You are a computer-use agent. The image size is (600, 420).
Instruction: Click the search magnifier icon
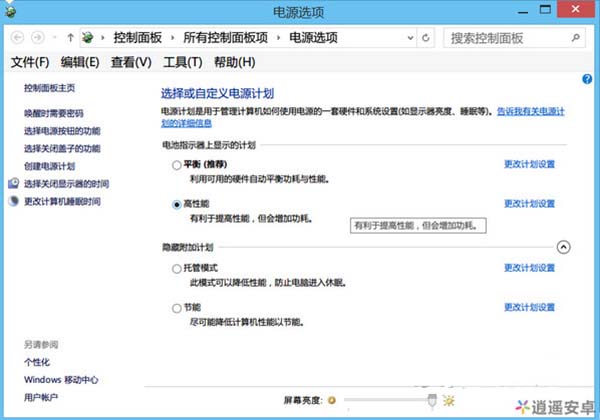[576, 37]
